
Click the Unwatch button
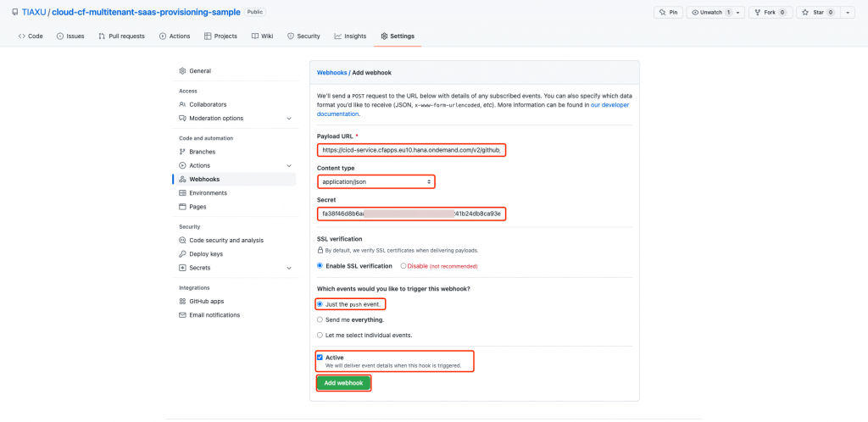[709, 12]
